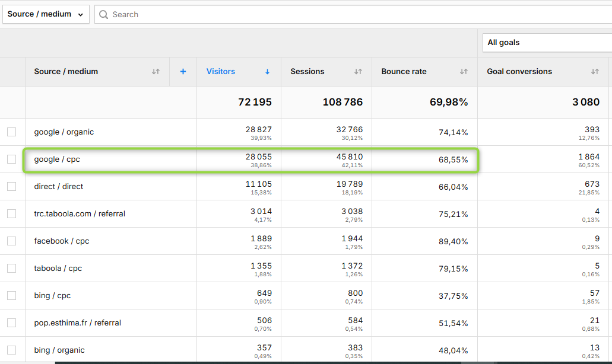Click the bing / organic source entry
612x364 pixels.
59,350
